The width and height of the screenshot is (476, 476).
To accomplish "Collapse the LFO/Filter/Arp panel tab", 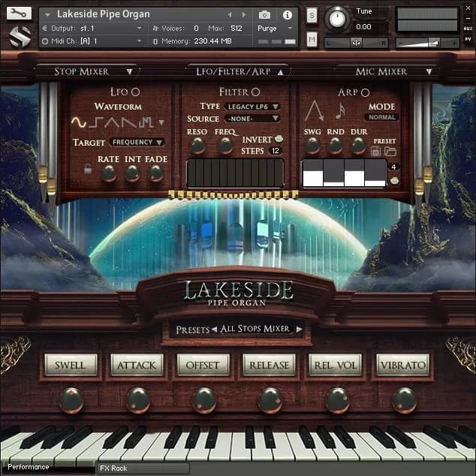I will click(x=240, y=71).
